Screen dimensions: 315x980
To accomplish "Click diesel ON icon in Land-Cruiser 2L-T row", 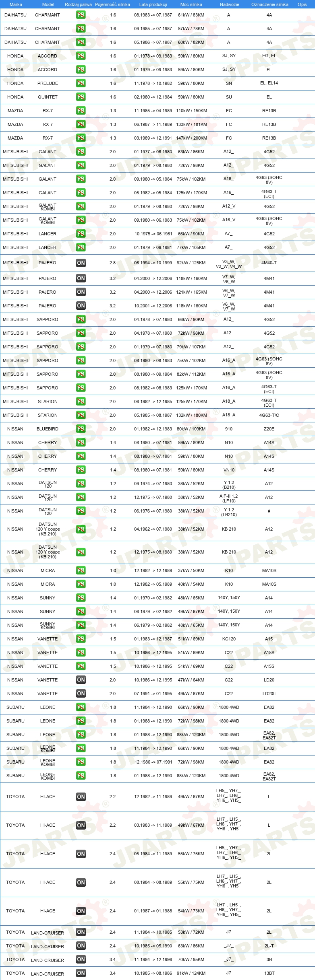I will coord(81,946).
